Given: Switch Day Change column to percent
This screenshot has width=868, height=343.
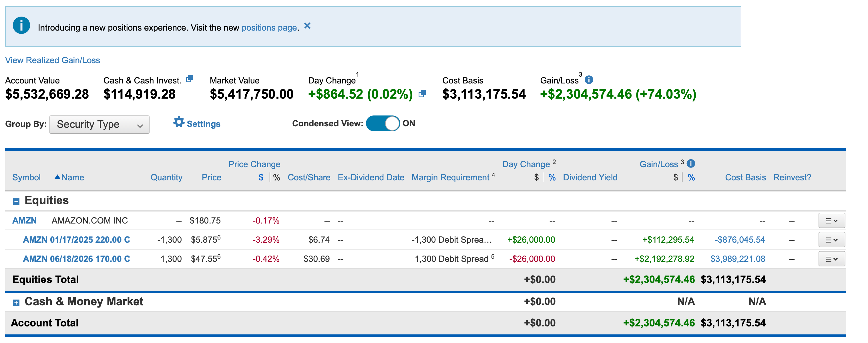Looking at the screenshot, I should 552,178.
